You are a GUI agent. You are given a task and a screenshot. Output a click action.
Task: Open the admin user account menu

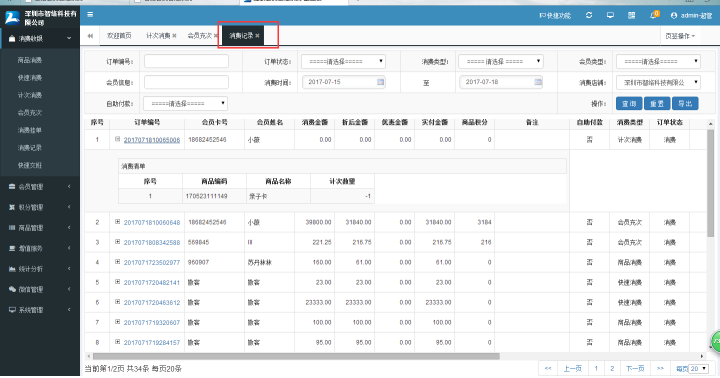692,15
